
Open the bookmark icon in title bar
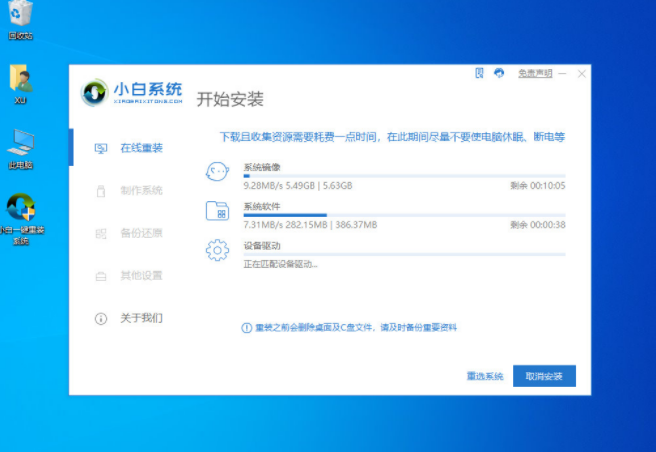coord(479,73)
